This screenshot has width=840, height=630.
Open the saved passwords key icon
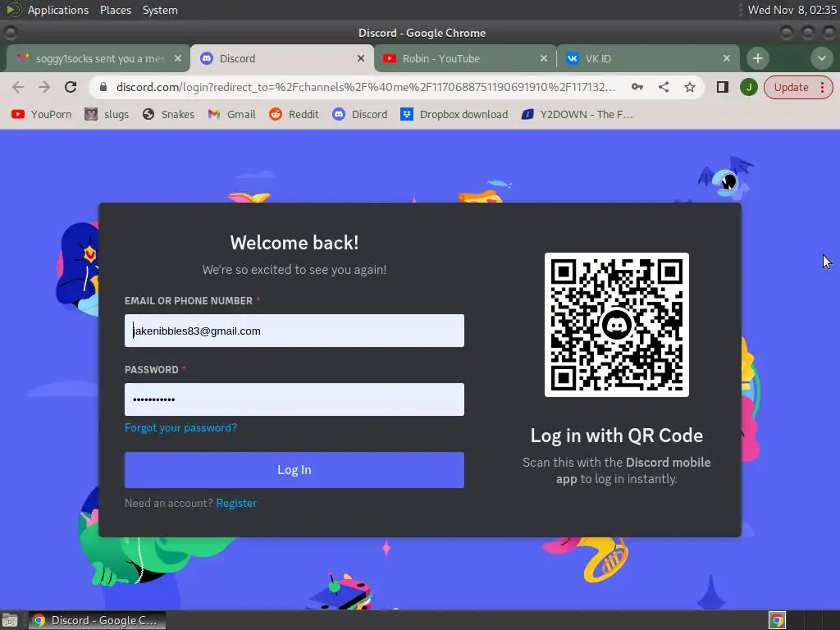click(x=637, y=87)
